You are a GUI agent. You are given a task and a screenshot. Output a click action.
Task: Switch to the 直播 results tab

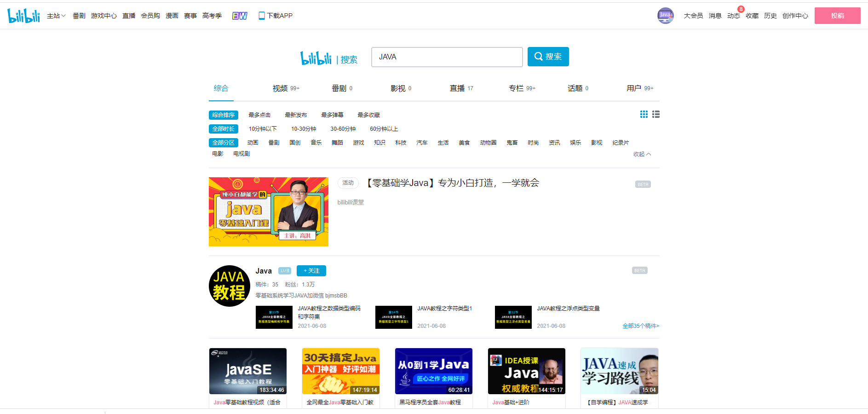[x=461, y=88]
